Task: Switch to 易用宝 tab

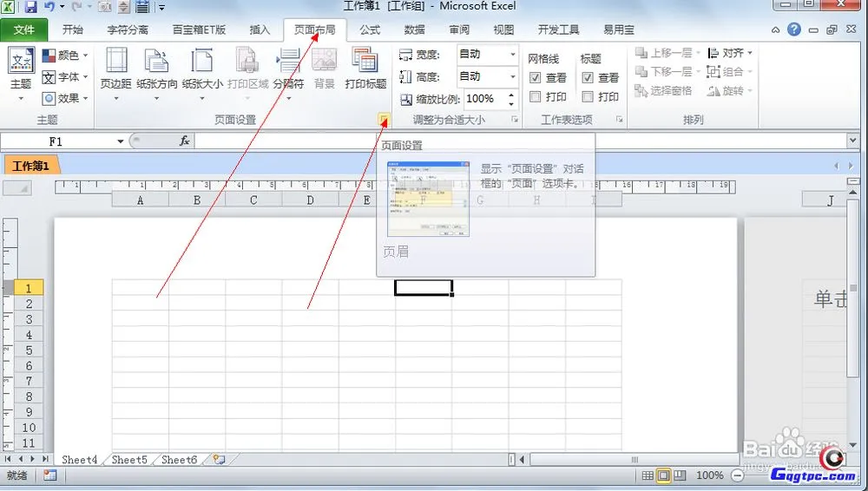Action: click(619, 29)
